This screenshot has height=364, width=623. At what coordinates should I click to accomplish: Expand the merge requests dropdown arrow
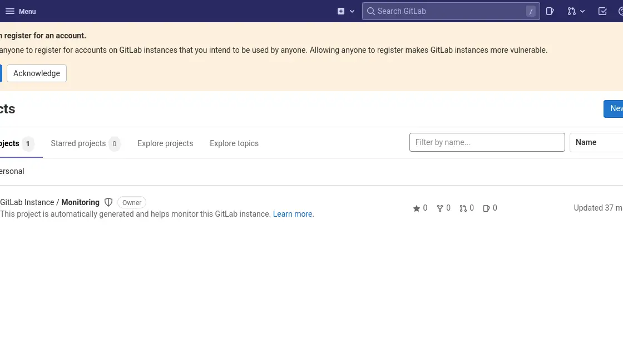pos(582,11)
